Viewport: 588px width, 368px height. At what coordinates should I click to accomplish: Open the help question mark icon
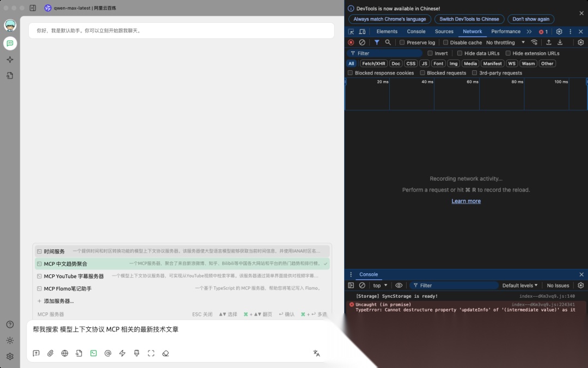10,324
